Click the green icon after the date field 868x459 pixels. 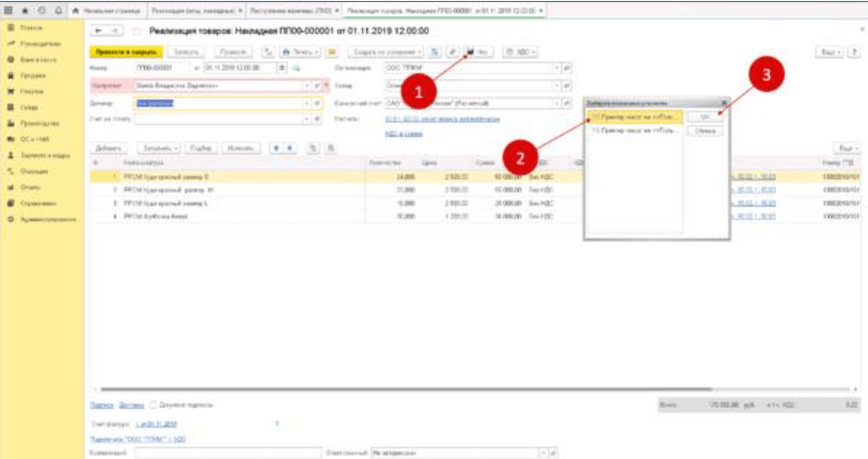296,68
